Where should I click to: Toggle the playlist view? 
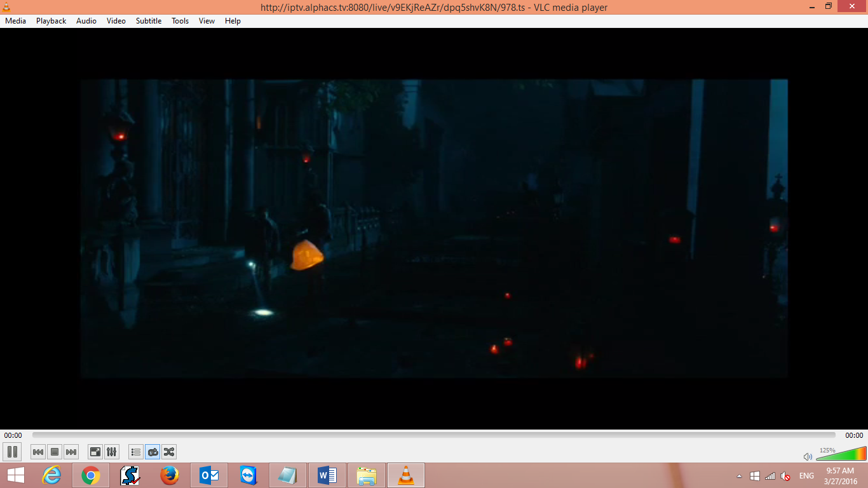click(x=136, y=452)
